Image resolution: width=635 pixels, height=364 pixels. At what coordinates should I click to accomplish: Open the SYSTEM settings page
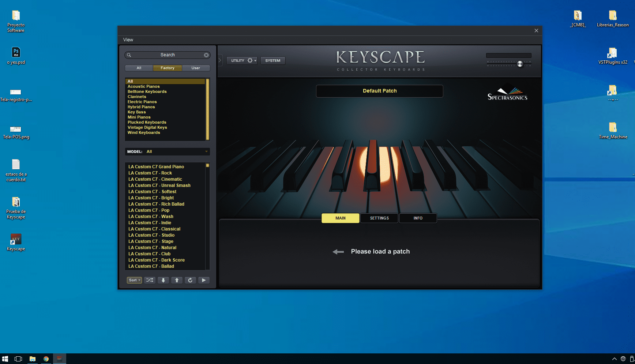click(x=273, y=60)
